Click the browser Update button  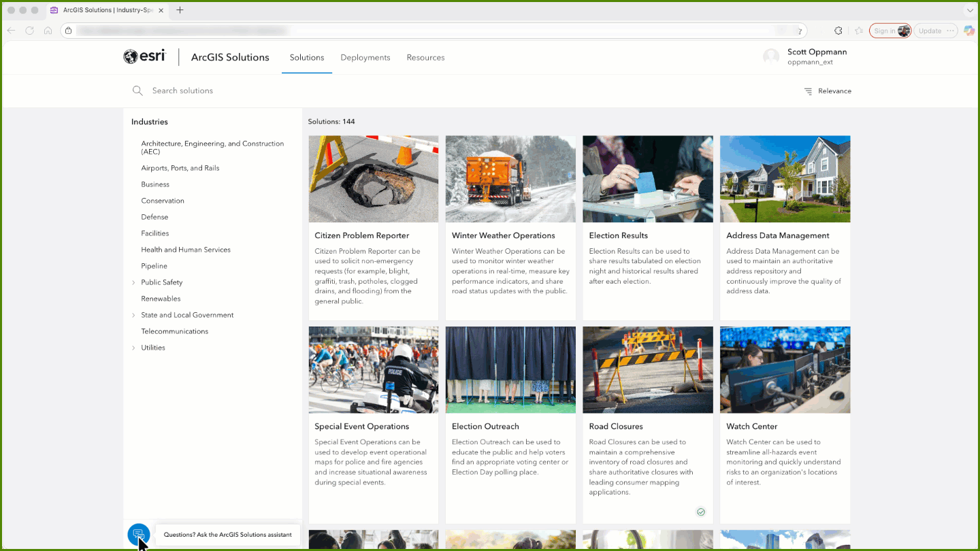point(936,31)
